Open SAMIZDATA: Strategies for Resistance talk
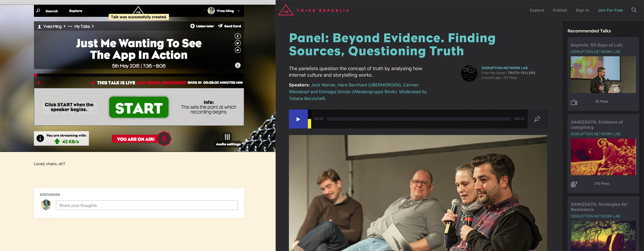Screen dimensions: 644x251 (599, 207)
